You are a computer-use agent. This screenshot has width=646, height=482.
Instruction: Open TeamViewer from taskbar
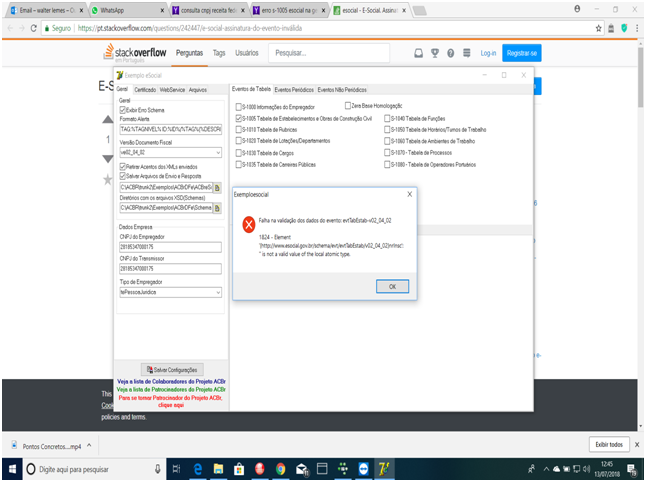(363, 469)
